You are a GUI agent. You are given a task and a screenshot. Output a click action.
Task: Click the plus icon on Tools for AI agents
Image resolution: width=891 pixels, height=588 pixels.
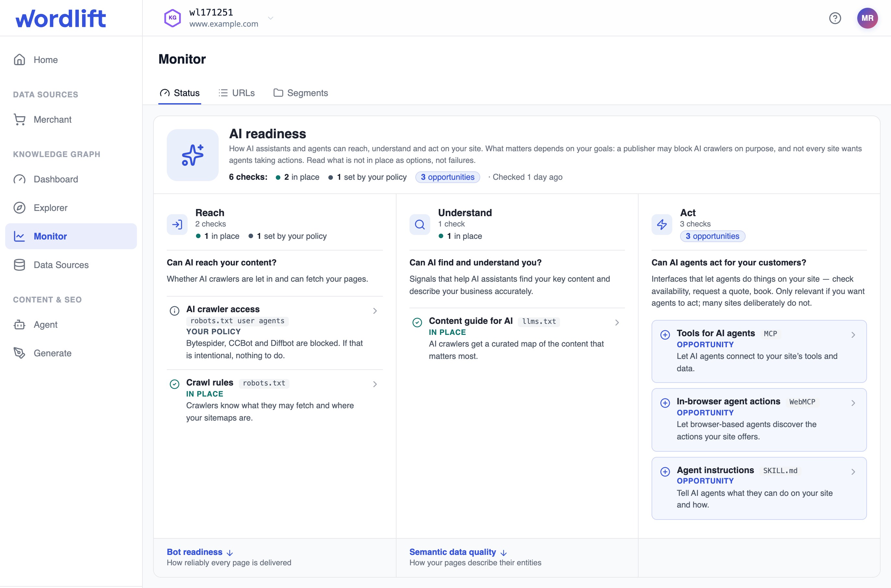(x=665, y=335)
